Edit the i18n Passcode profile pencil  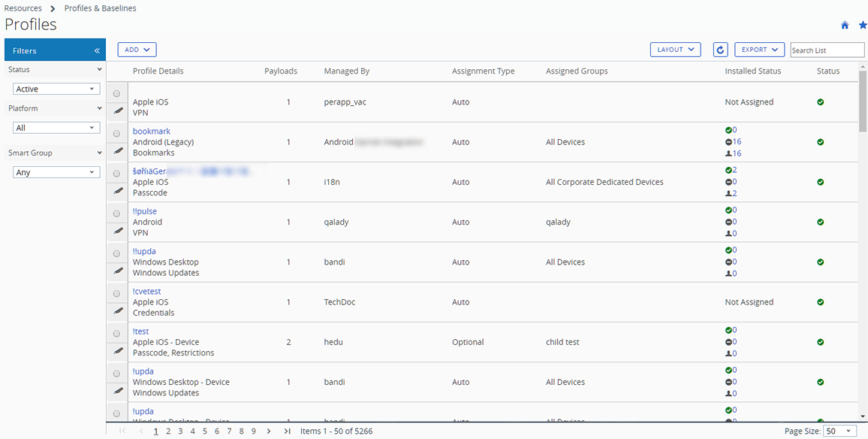(x=117, y=191)
